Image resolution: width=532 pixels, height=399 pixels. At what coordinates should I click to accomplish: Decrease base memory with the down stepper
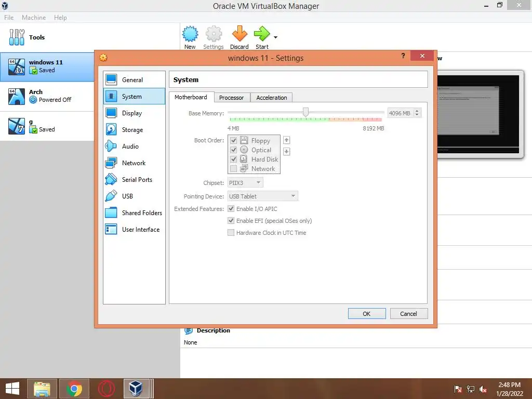coord(417,115)
